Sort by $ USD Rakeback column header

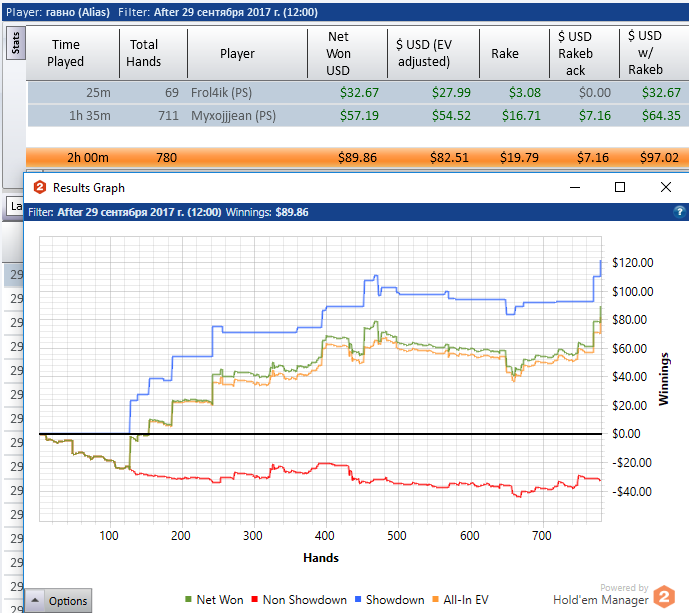click(576, 53)
